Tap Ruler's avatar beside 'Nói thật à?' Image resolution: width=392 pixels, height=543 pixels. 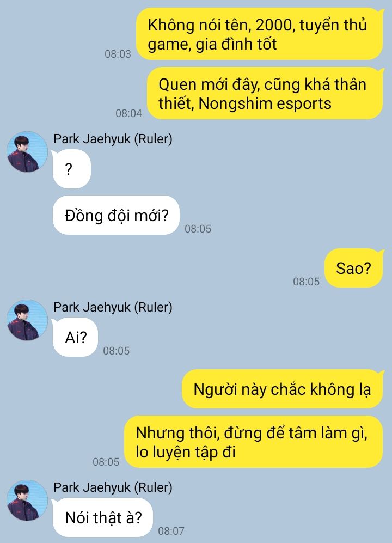point(27,501)
